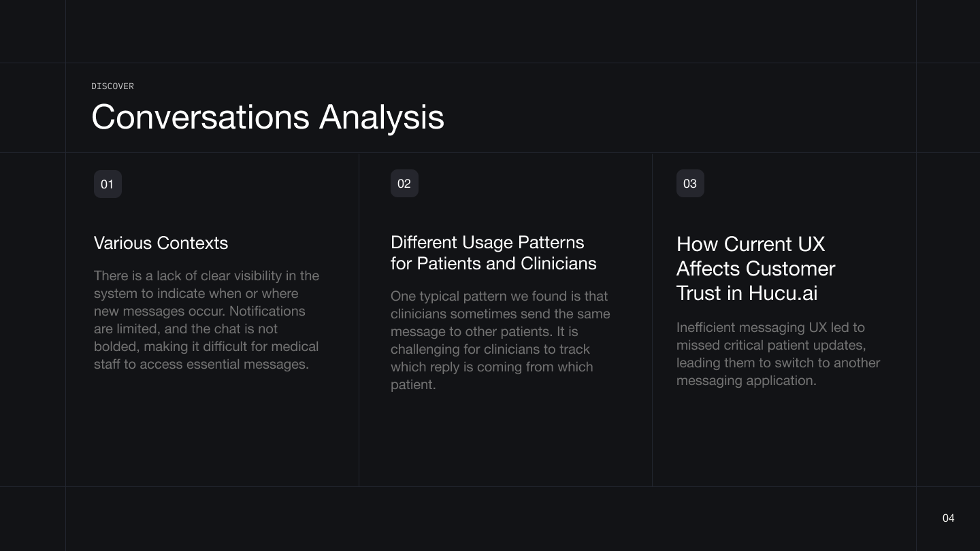Select the paragraph about lack of clear visibility

[206, 320]
